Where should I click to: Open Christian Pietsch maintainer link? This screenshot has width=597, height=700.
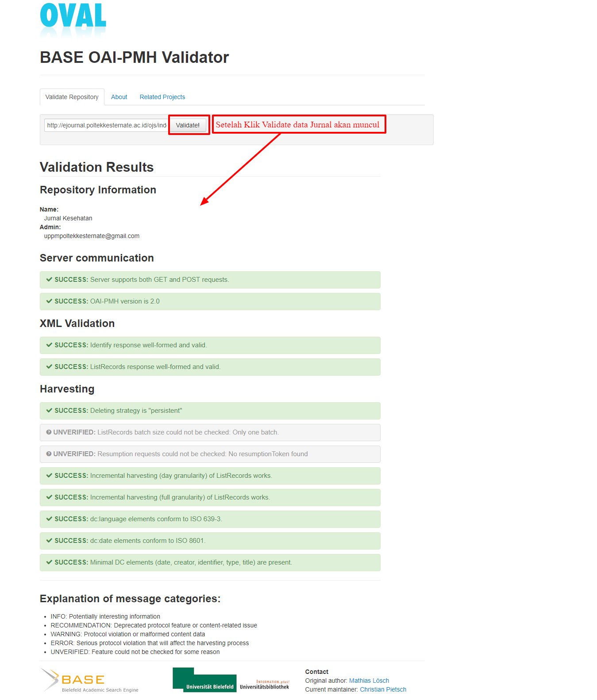(383, 689)
